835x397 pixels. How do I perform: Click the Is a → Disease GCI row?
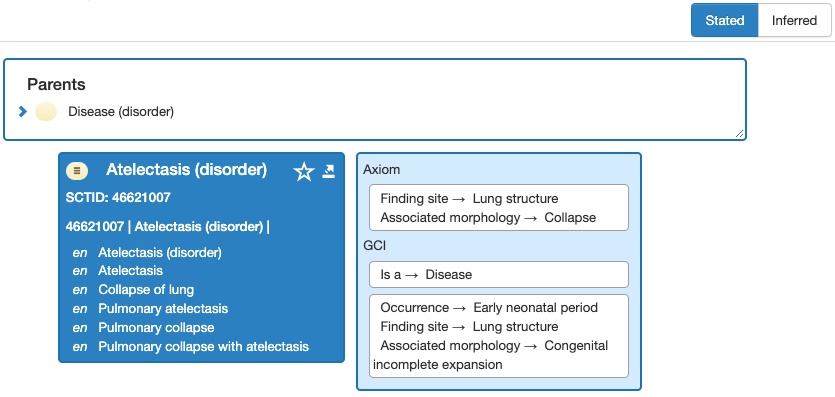[x=498, y=275]
